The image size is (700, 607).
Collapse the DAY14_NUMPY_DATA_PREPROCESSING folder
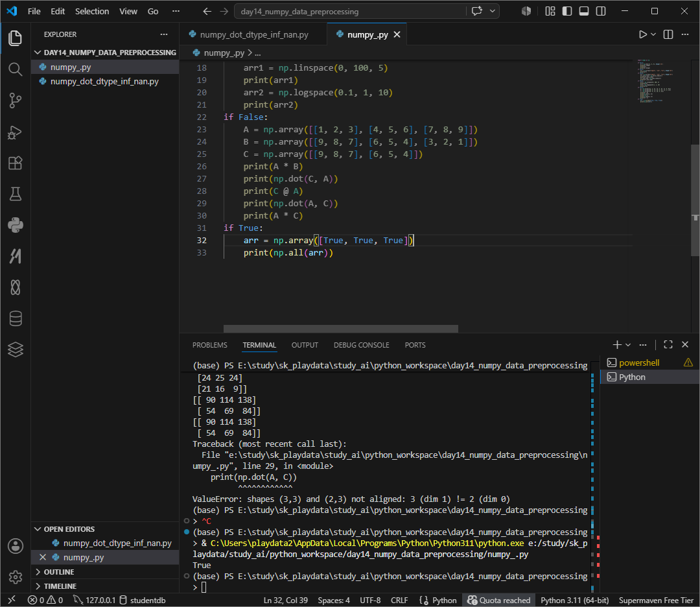106,53
